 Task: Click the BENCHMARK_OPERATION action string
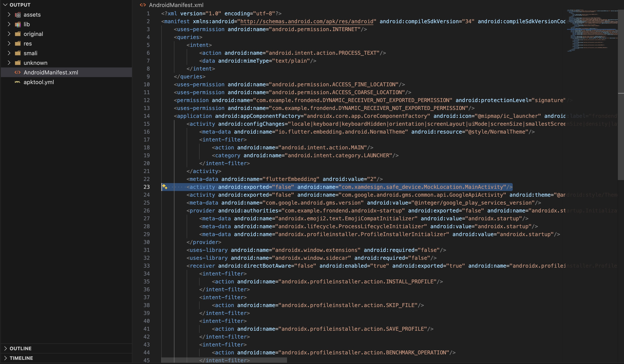coord(364,353)
